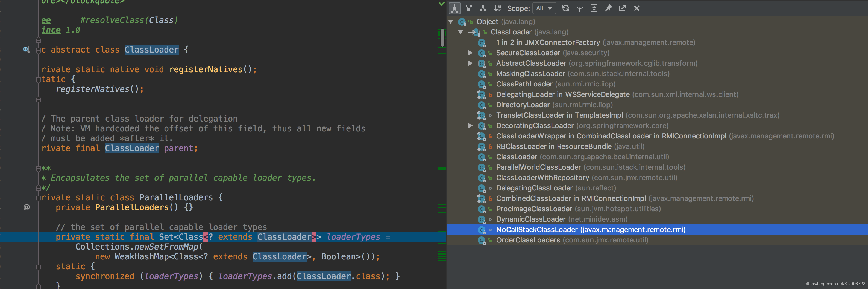Click the blog.csdn.net/XU906722 watermark link
This screenshot has height=289, width=868.
(x=835, y=284)
